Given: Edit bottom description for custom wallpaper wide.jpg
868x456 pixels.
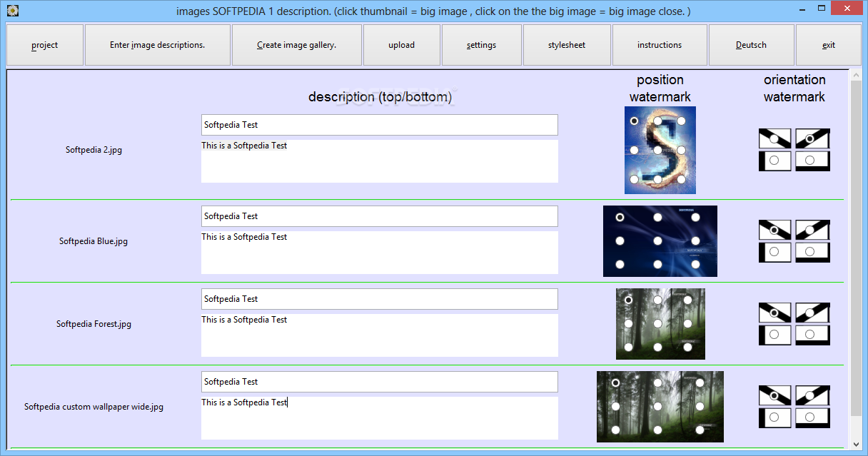Looking at the screenshot, I should 380,418.
